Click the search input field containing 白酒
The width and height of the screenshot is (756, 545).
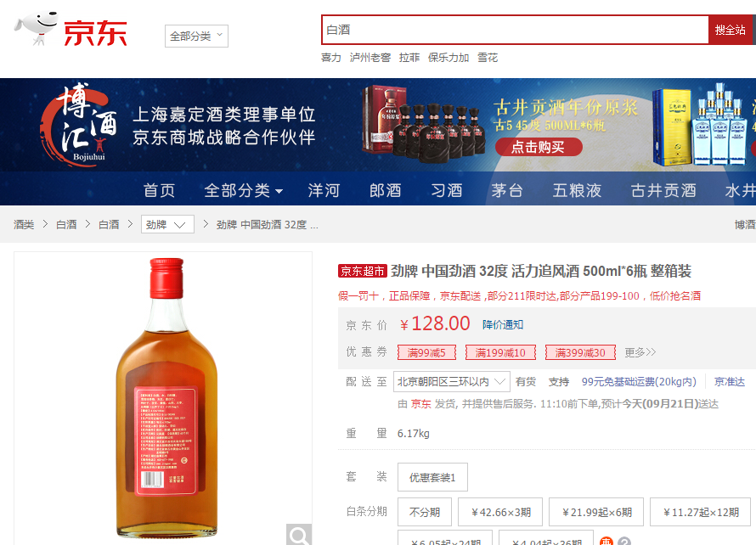515,30
